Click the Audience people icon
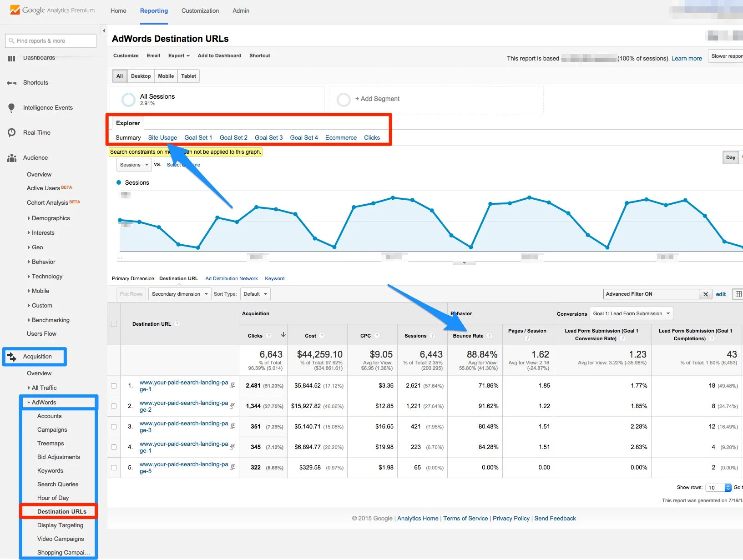The image size is (743, 560). tap(11, 158)
